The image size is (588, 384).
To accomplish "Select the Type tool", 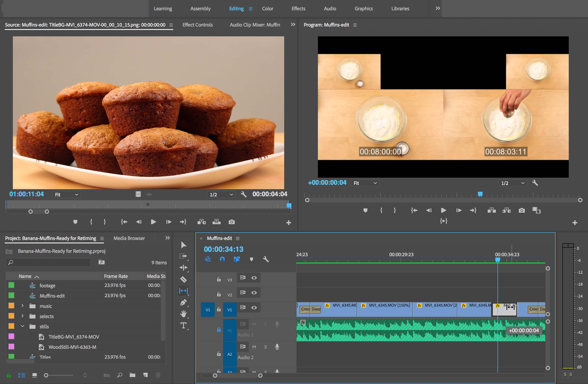I will (184, 326).
